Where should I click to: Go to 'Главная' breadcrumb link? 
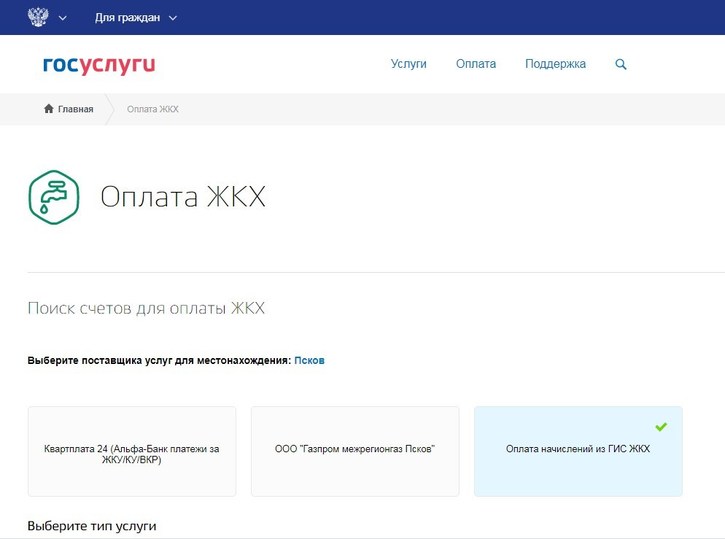point(75,109)
